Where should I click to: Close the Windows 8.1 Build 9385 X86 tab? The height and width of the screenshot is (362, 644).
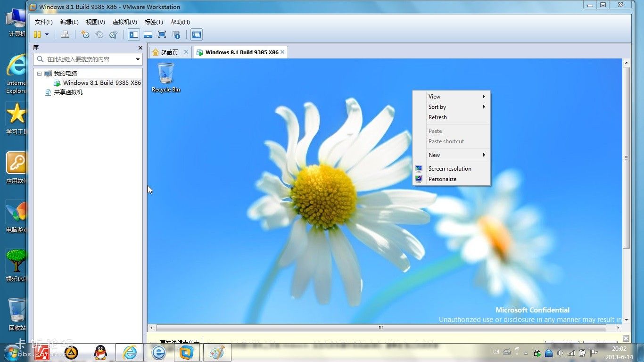282,52
